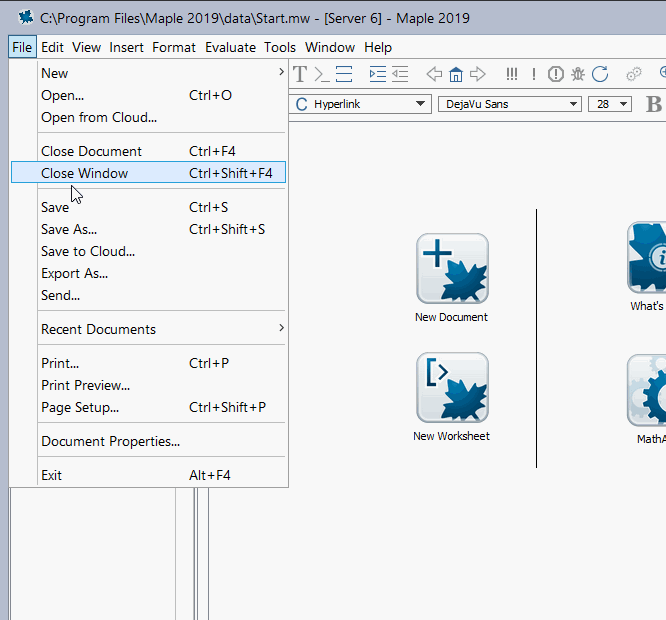The image size is (666, 620).
Task: Click the outdent section icon
Action: click(400, 74)
